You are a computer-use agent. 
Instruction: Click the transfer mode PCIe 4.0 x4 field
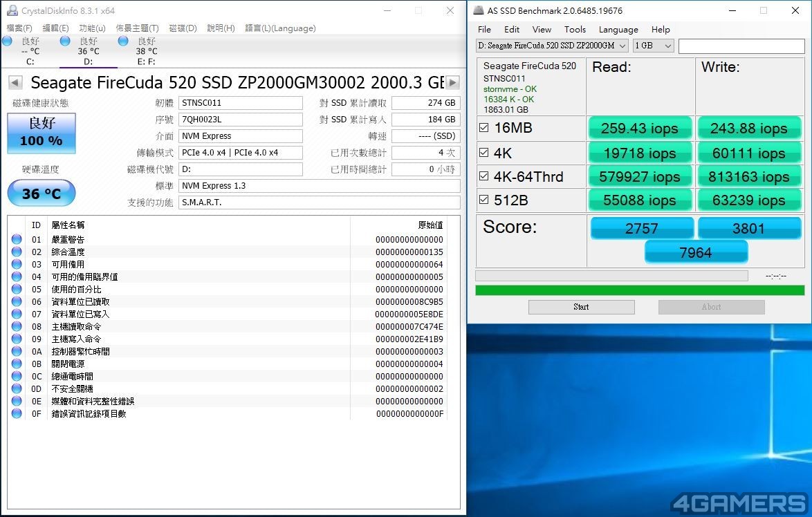[241, 153]
